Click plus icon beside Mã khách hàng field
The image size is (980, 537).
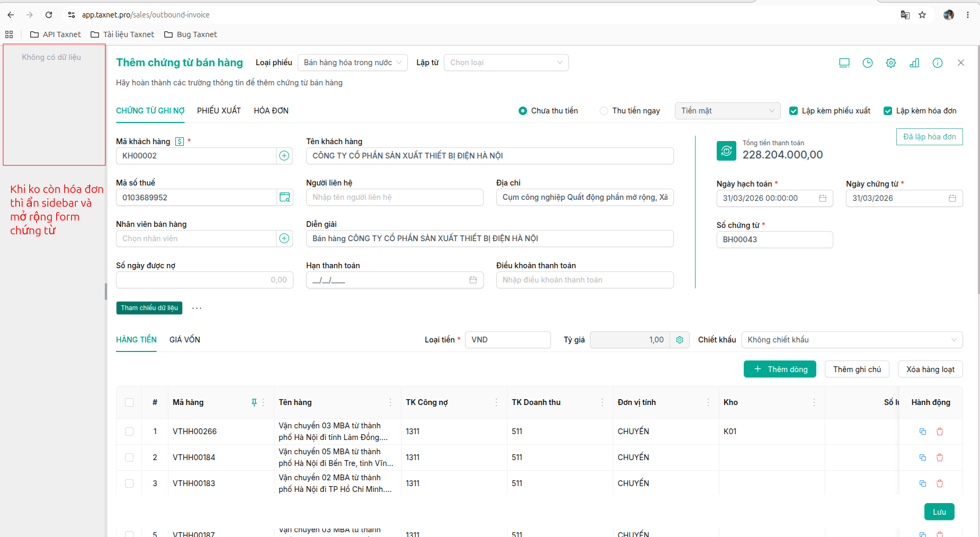coord(284,156)
